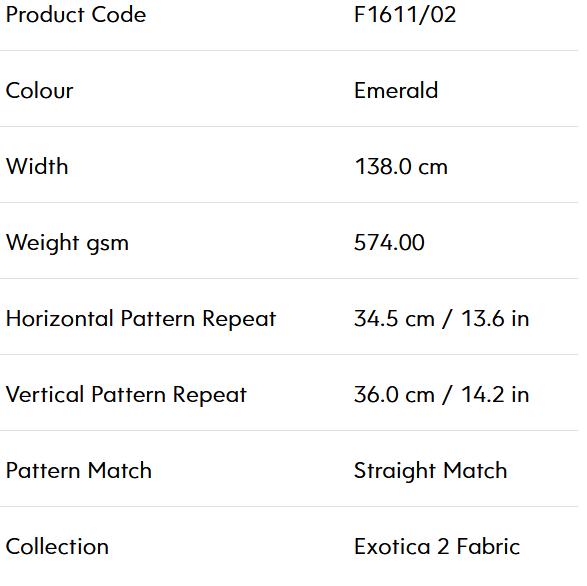
Task: Open the Exotica 2 Fabric collection
Action: click(437, 547)
